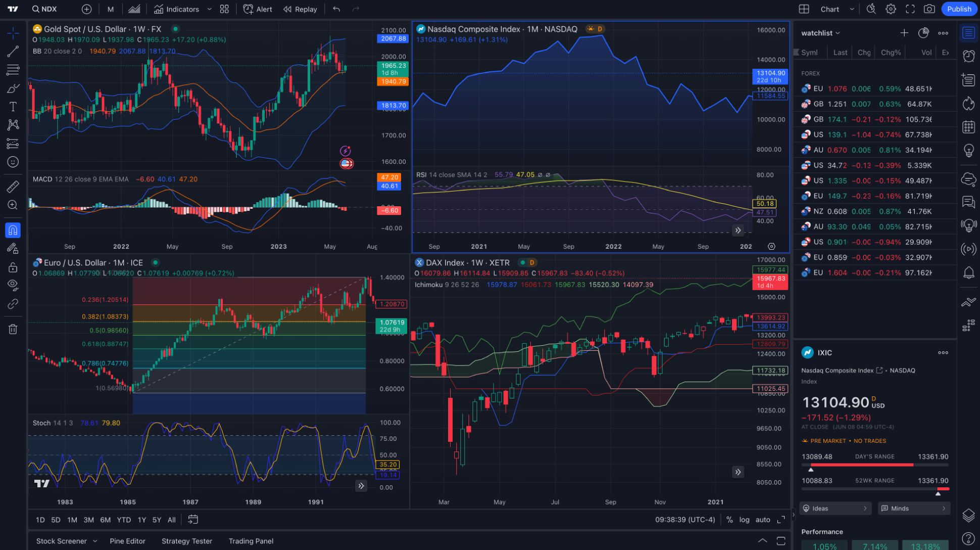This screenshot has height=550, width=980.
Task: Open the Strategy Tester tab
Action: (x=186, y=541)
